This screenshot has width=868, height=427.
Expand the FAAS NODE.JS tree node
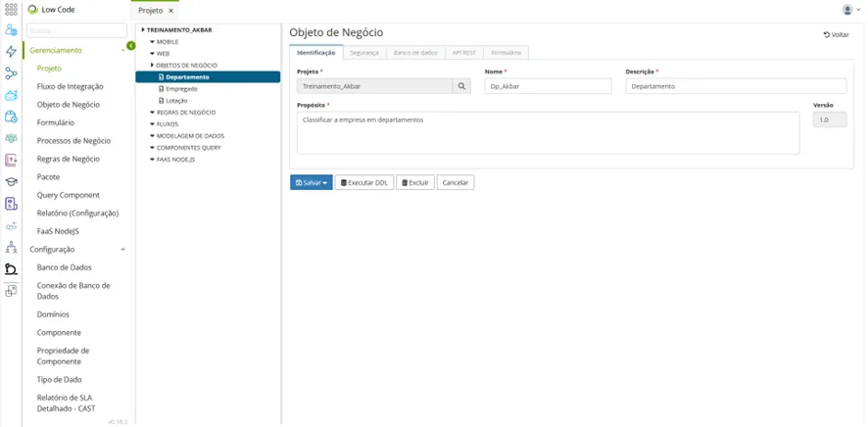pos(152,160)
